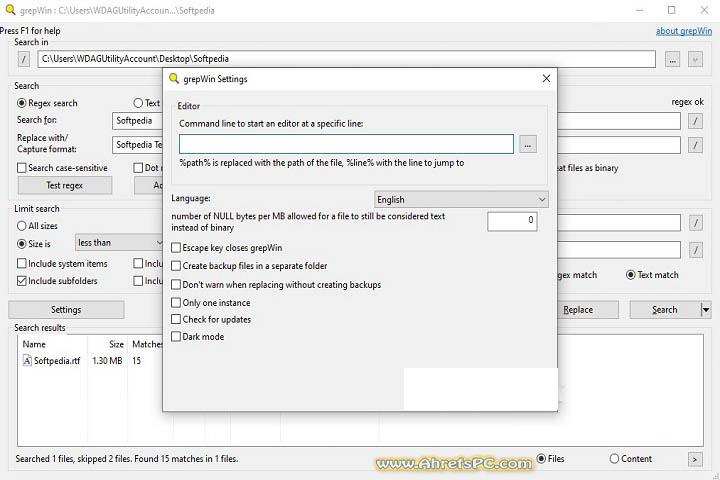Click the slash button next to Replace with field

695,145
